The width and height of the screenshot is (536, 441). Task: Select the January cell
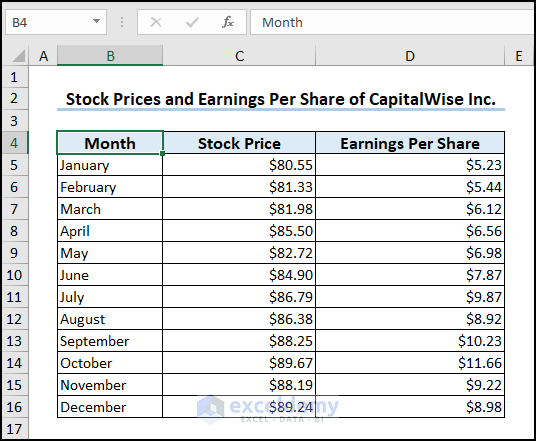tap(110, 165)
